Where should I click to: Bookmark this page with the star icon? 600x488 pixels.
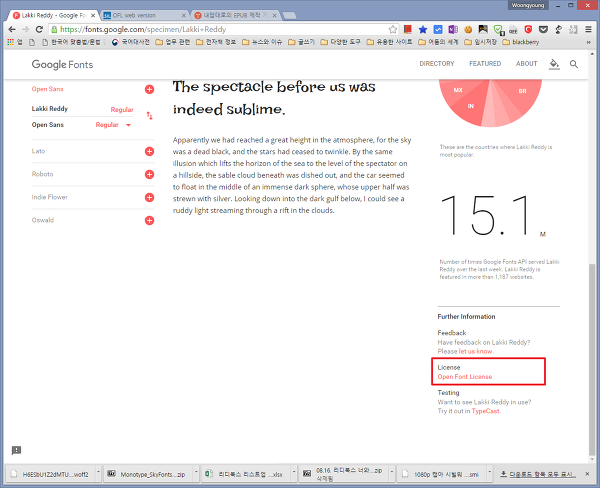(x=393, y=29)
